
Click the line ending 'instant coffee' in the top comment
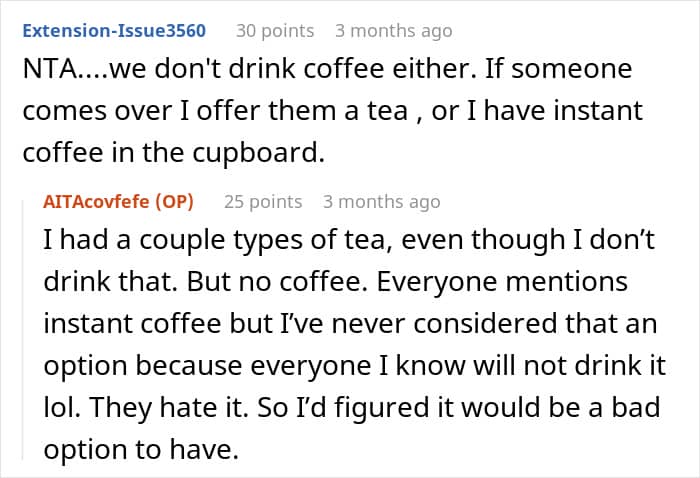[x=333, y=111]
